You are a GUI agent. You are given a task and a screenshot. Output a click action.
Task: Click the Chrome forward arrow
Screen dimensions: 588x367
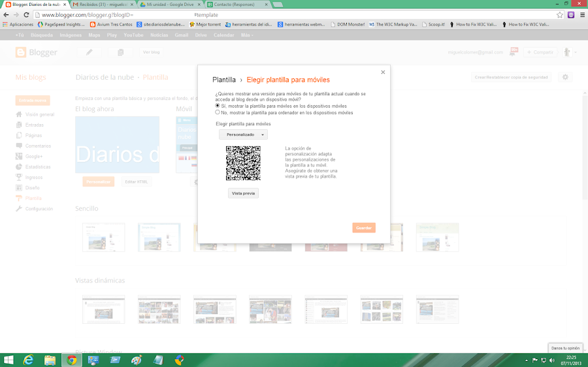pos(16,15)
